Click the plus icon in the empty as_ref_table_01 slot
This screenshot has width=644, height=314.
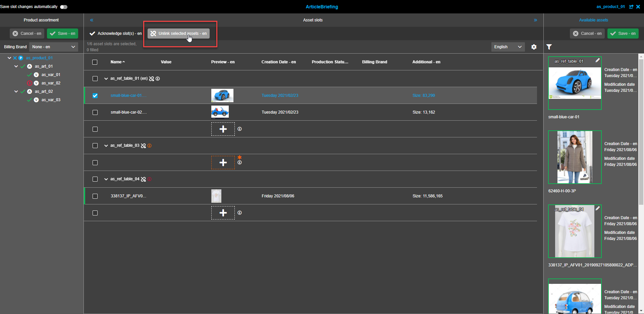tap(223, 129)
